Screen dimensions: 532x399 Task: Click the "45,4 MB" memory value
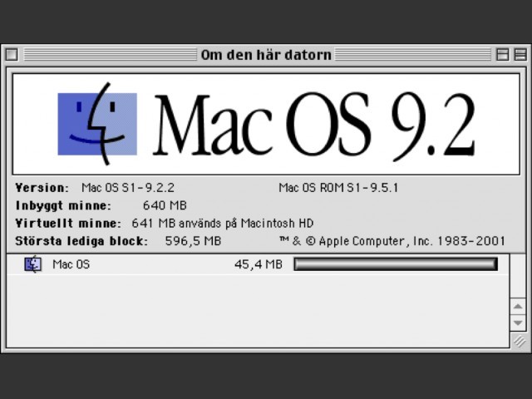click(259, 264)
